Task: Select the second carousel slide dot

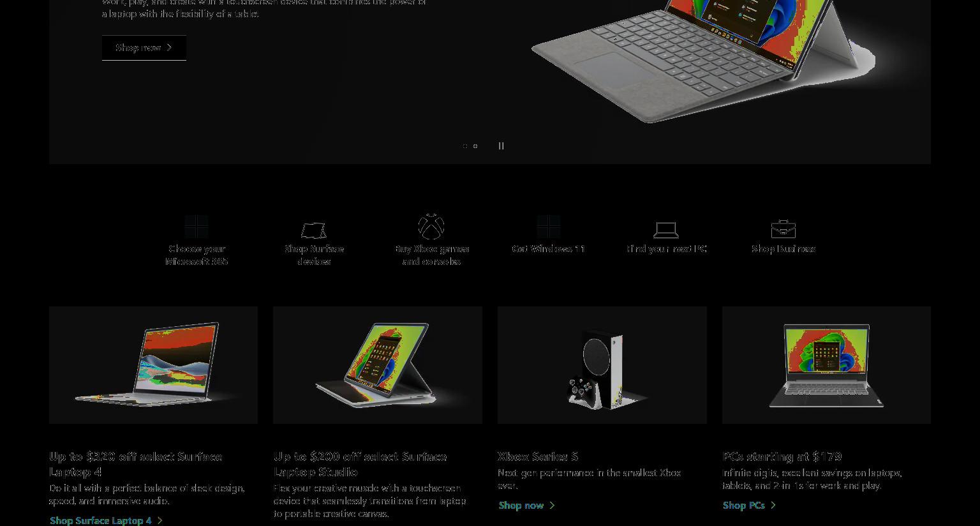Action: point(475,146)
